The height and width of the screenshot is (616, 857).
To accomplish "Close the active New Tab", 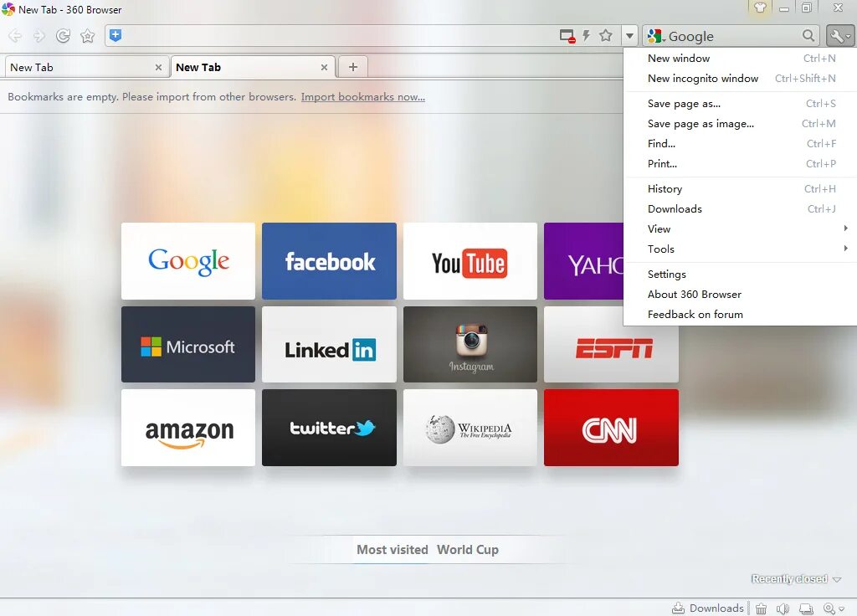I will tap(324, 67).
